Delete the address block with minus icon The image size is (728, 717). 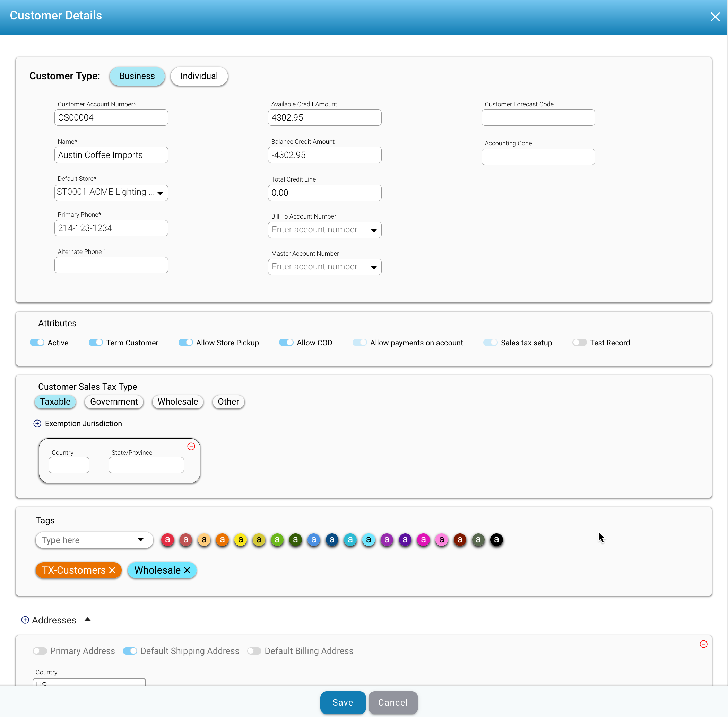pos(703,644)
